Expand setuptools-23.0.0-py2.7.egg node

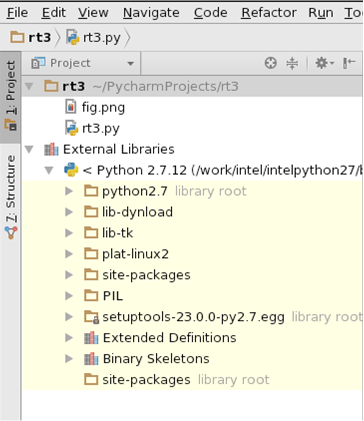pyautogui.click(x=69, y=317)
